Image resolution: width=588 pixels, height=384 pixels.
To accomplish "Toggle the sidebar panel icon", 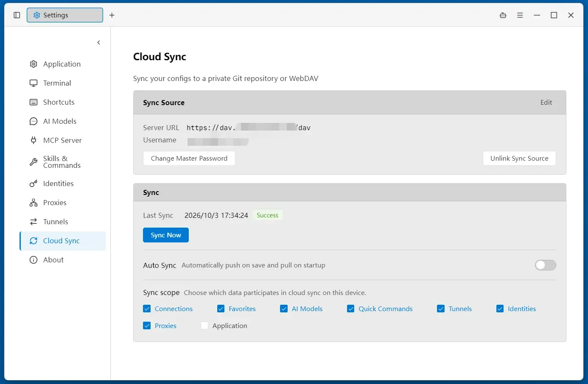I will pos(17,15).
